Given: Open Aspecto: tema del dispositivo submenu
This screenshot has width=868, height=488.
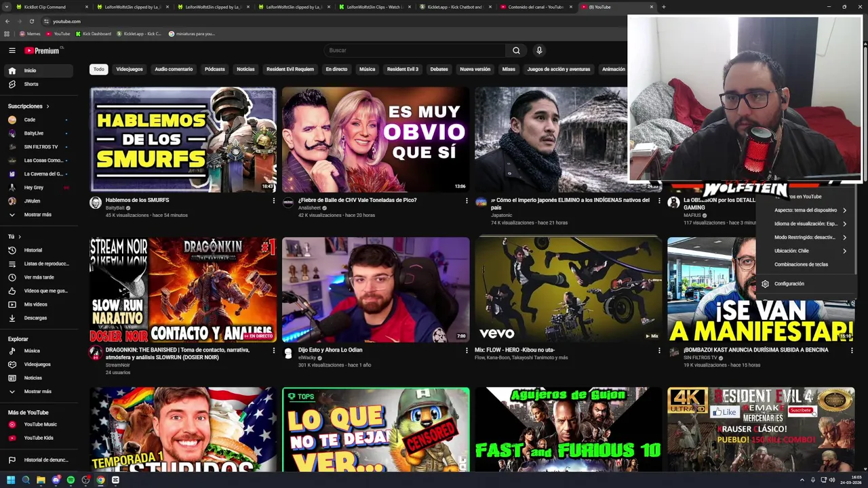Looking at the screenshot, I should tap(807, 210).
